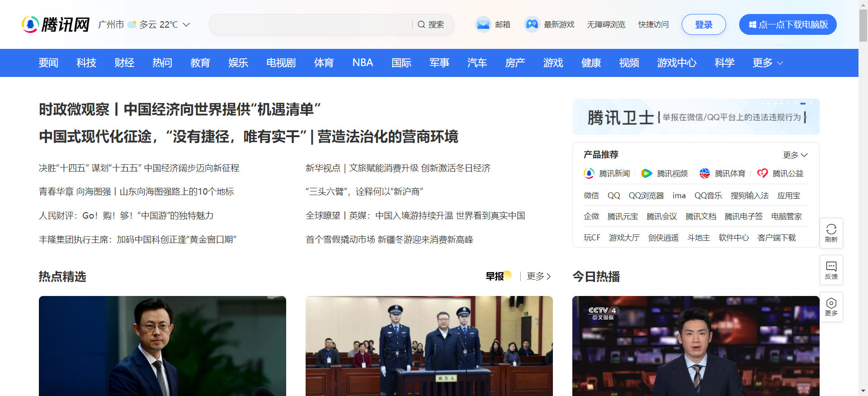Click the active blue carousel indicator dot
Screen dimensions: 868x396
click(803, 104)
